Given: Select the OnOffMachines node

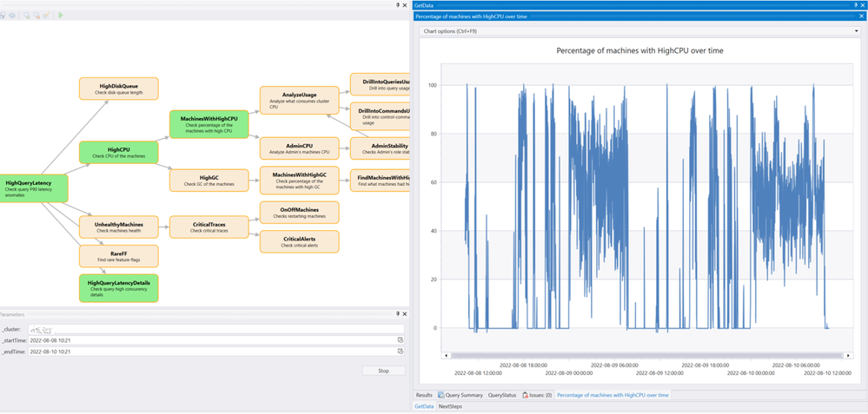Looking at the screenshot, I should click(300, 213).
